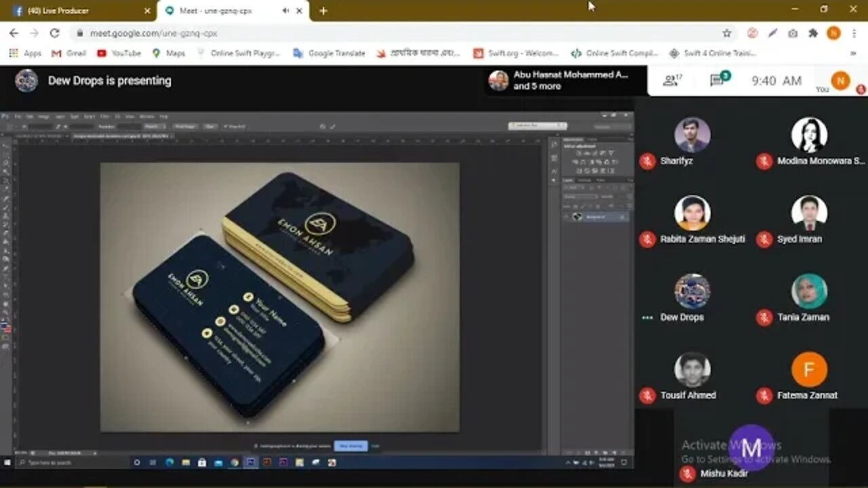Image resolution: width=868 pixels, height=488 pixels.
Task: Go back in Chrome history
Action: pos(14,33)
